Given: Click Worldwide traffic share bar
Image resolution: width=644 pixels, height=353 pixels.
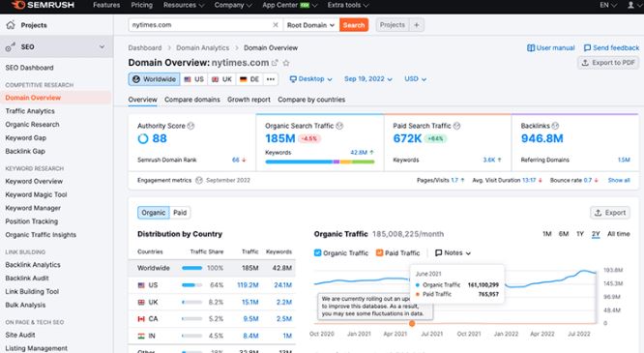Looking at the screenshot, I should point(191,268).
